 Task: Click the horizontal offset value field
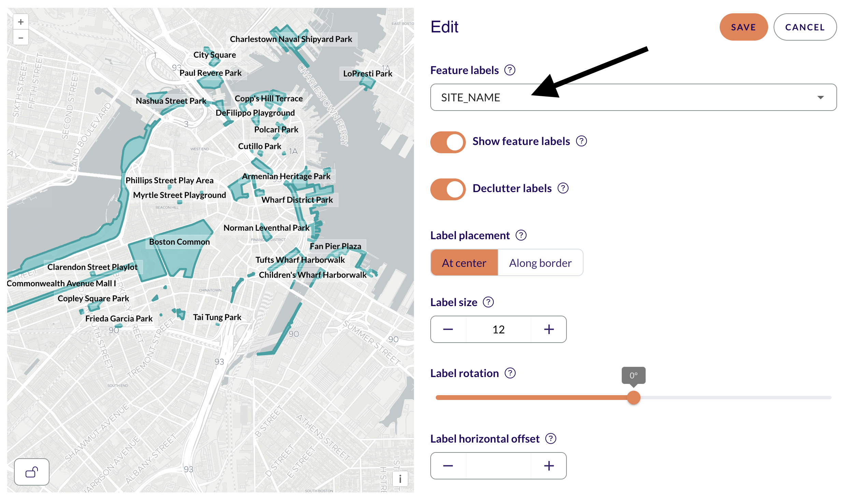pyautogui.click(x=499, y=466)
